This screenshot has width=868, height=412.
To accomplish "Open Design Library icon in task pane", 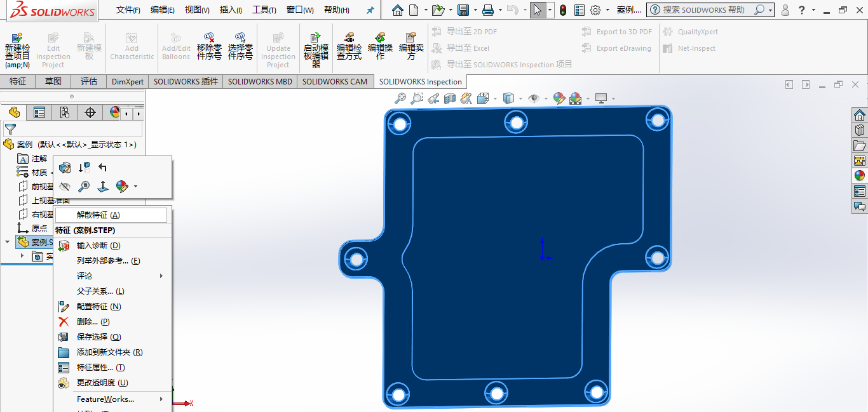I will click(x=860, y=130).
